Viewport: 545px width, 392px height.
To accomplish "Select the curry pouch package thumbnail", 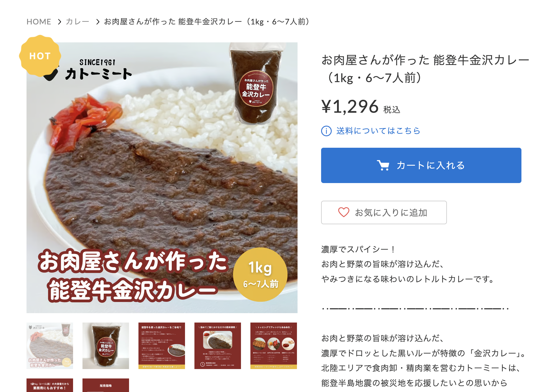I will [106, 346].
